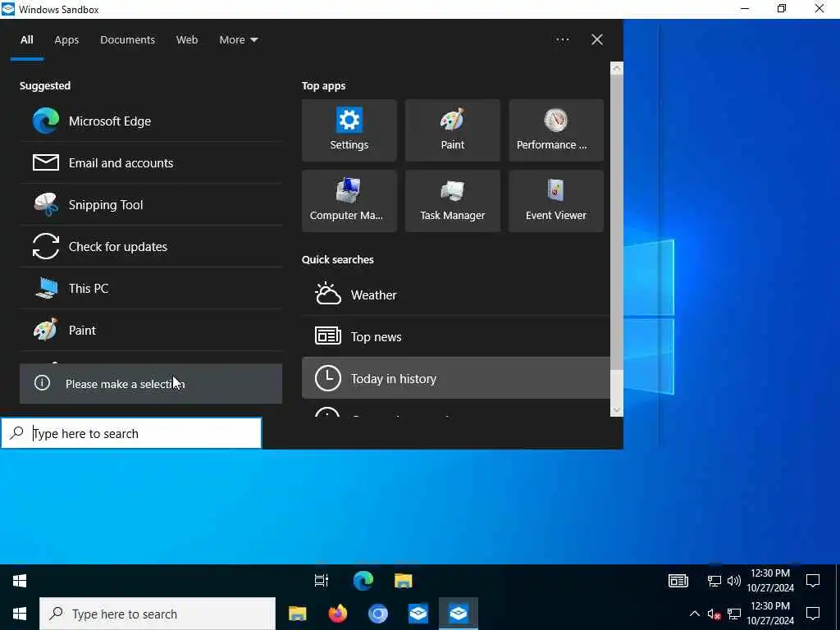This screenshot has height=630, width=840.
Task: Launch Task Manager tile
Action: (453, 201)
